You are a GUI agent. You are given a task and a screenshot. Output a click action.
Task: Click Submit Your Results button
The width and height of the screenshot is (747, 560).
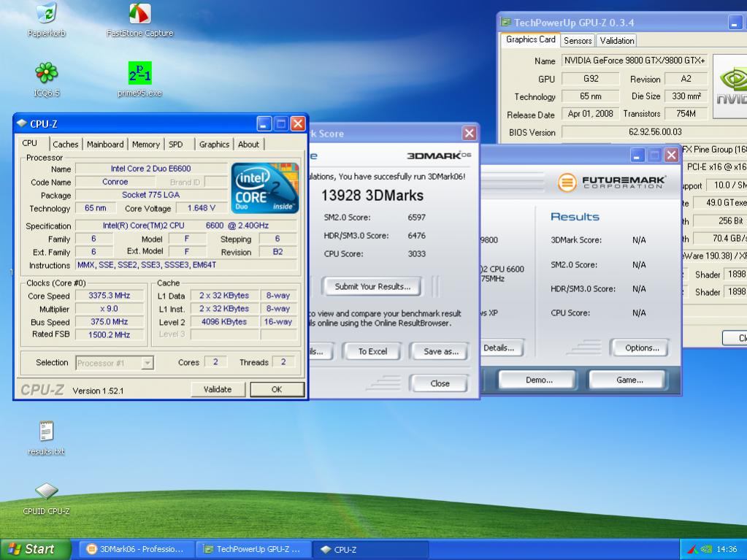pos(372,286)
